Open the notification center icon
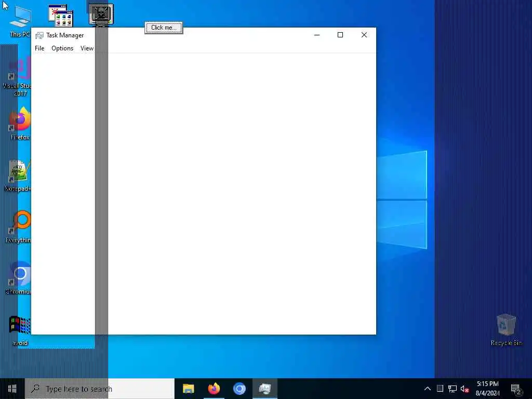532x399 pixels. [516, 390]
